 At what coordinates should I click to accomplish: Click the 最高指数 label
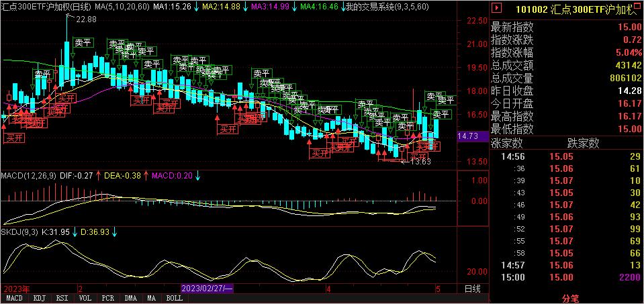click(512, 117)
